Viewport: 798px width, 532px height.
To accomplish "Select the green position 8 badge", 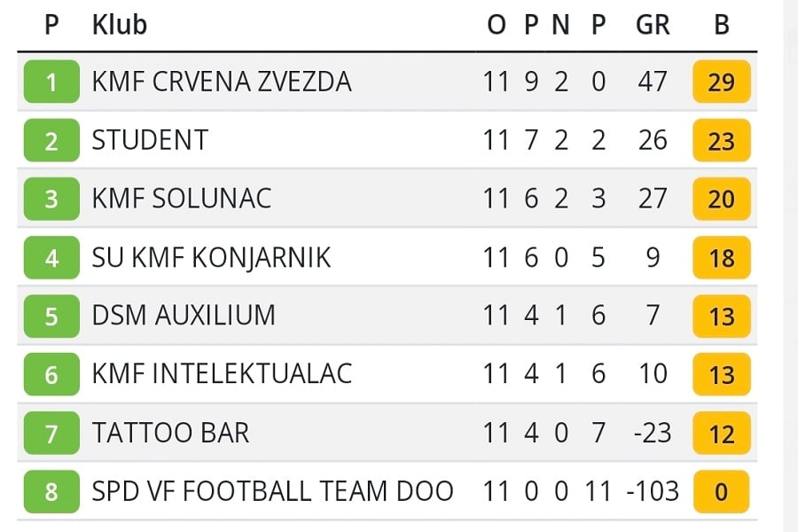I will [51, 491].
